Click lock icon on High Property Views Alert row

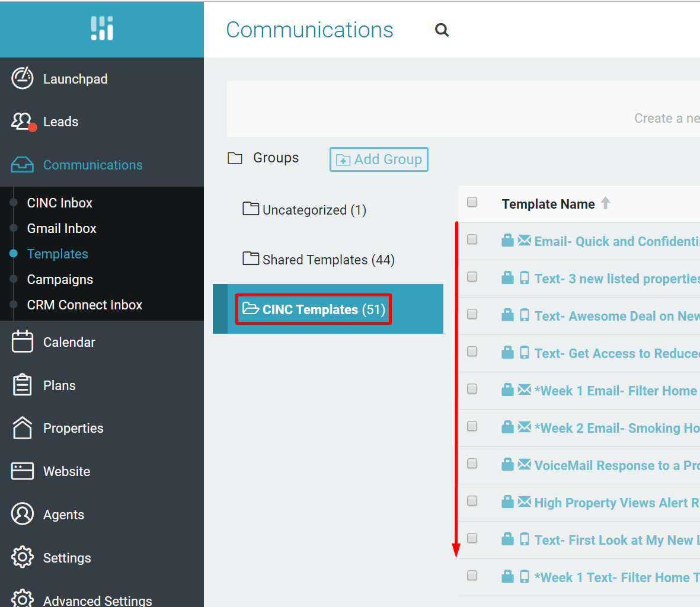click(507, 501)
